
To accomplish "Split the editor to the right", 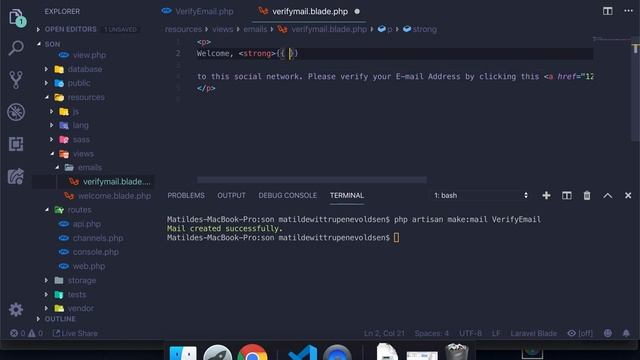I will (x=608, y=11).
